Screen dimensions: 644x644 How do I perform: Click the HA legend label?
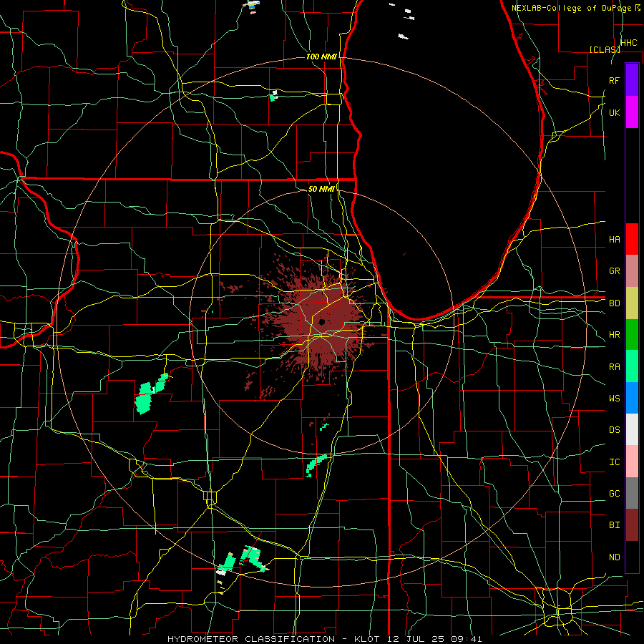click(x=614, y=239)
